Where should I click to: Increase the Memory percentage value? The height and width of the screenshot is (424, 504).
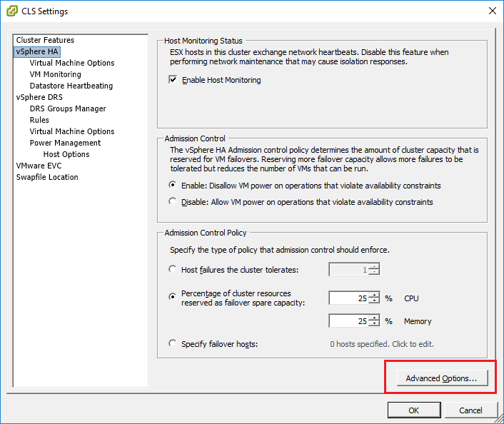pos(374,318)
